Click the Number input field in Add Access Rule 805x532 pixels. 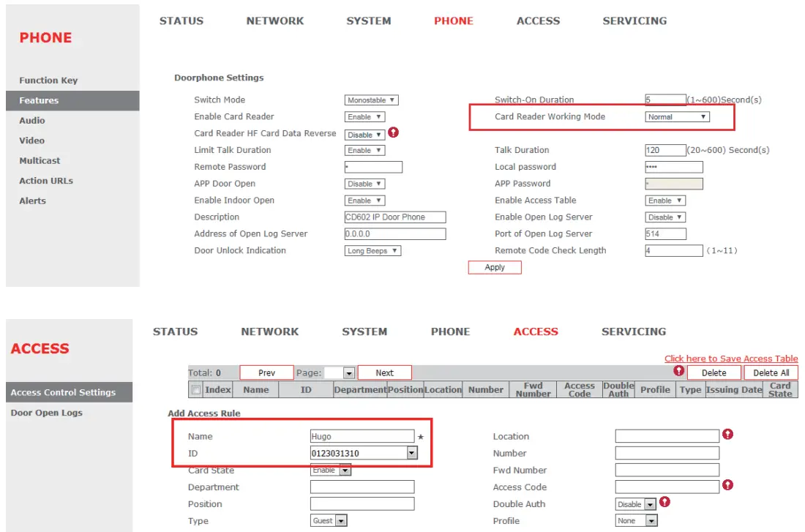click(667, 453)
